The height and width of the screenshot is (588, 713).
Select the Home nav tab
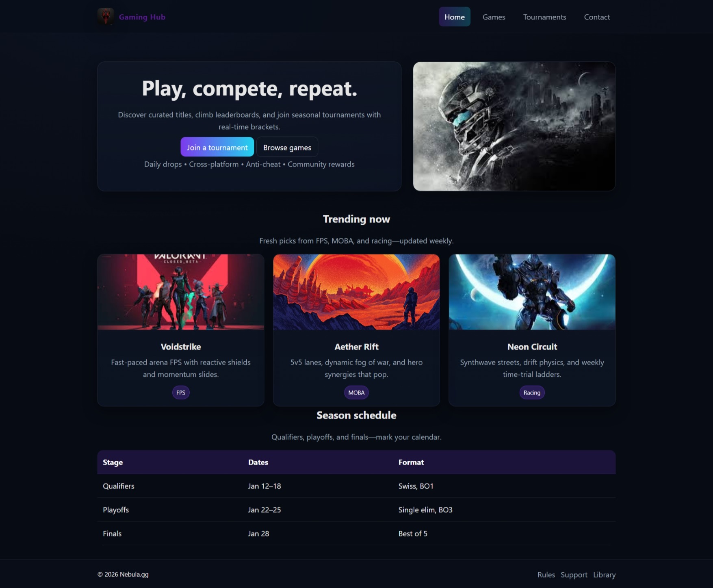(x=454, y=17)
